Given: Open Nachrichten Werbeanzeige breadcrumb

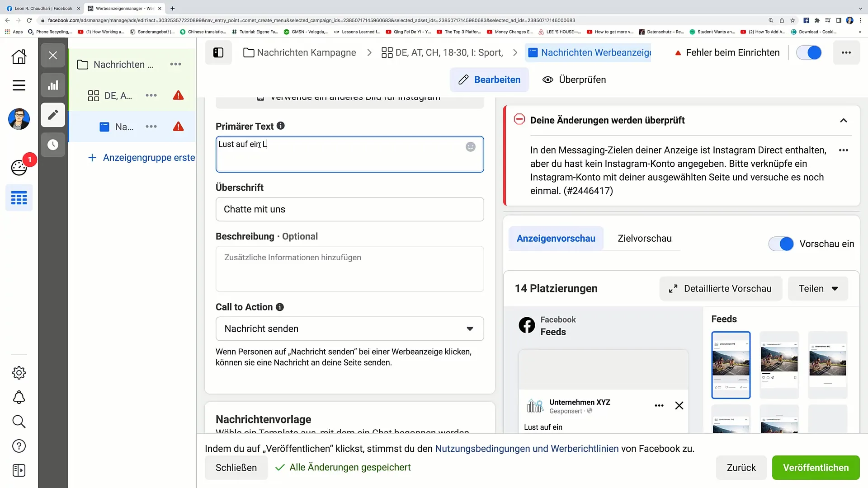Looking at the screenshot, I should pyautogui.click(x=588, y=52).
